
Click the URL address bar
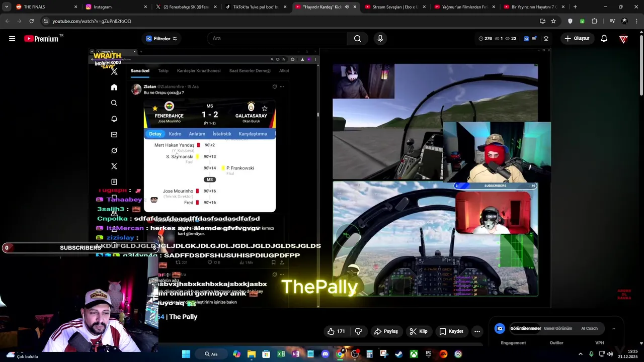292,21
